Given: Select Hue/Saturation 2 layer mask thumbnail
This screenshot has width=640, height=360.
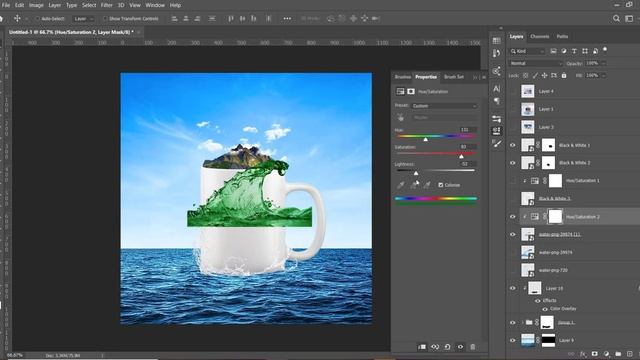Looking at the screenshot, I should (555, 217).
